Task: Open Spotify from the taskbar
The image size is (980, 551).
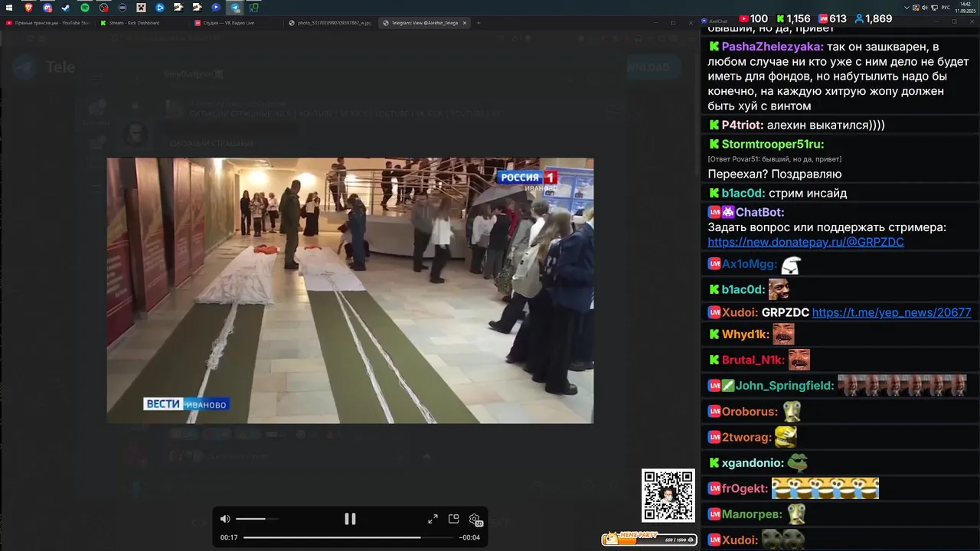Action: coord(84,8)
